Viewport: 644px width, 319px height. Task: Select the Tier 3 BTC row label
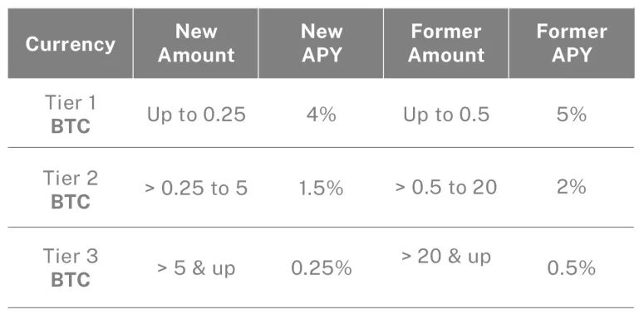pos(71,267)
